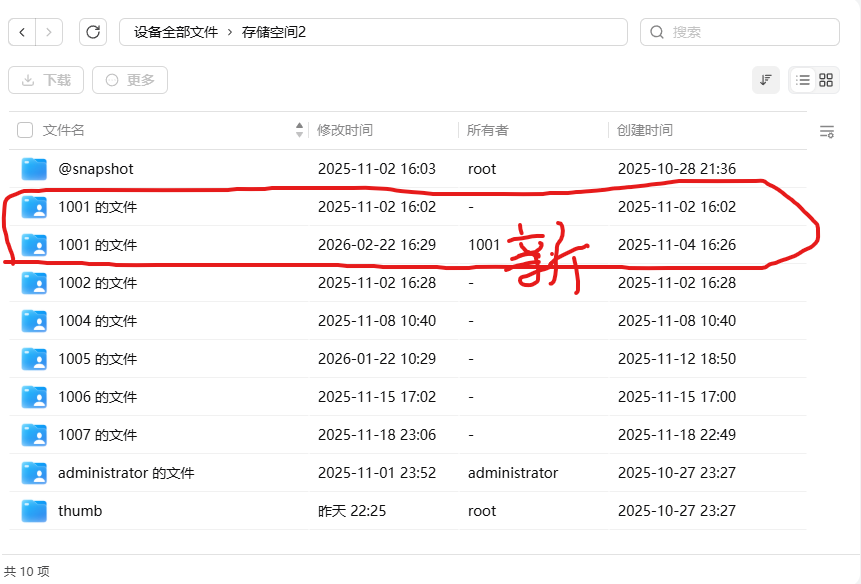Image resolution: width=861 pixels, height=584 pixels.
Task: Sort by the 创建时间 column header
Action: click(645, 130)
